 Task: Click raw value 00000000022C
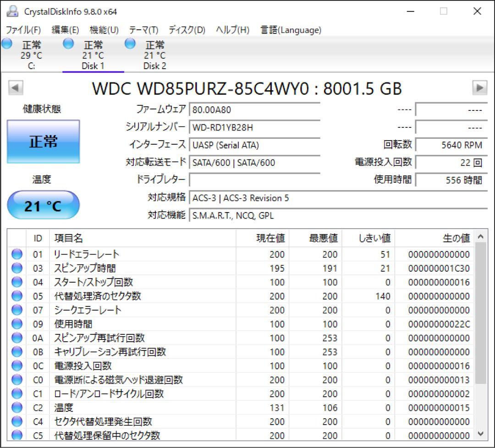[439, 324]
